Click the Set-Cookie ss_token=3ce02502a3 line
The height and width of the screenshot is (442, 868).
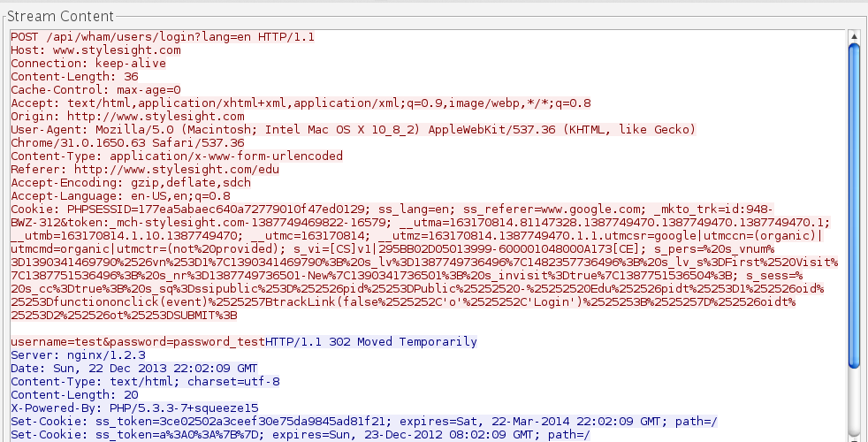pos(364,422)
